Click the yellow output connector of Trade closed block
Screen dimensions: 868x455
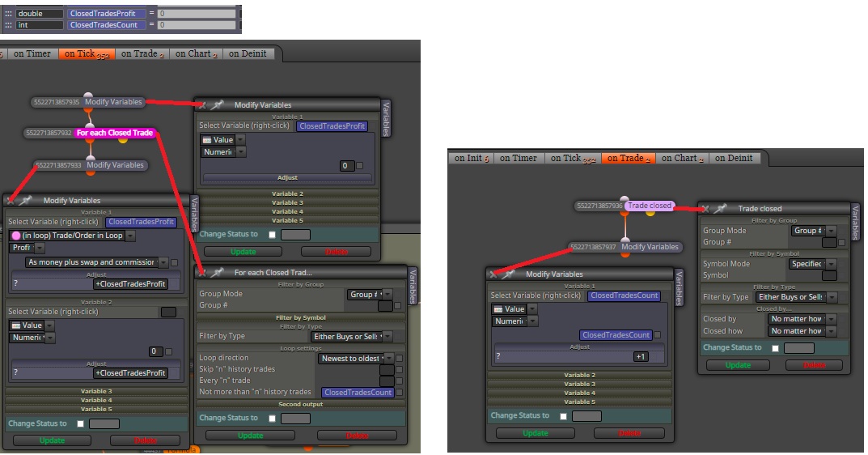coord(650,213)
